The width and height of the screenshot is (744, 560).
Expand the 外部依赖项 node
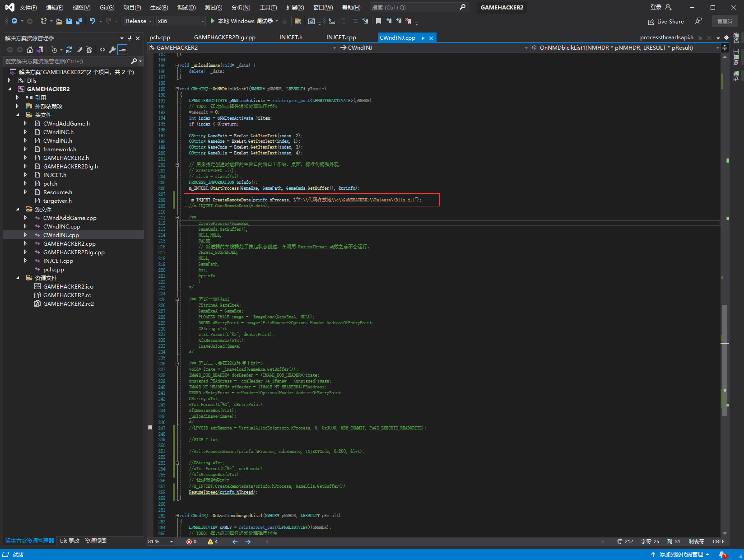point(18,106)
